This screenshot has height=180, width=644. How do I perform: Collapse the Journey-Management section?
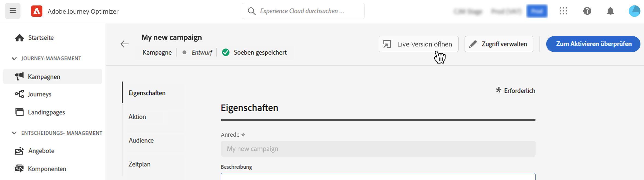click(x=14, y=59)
